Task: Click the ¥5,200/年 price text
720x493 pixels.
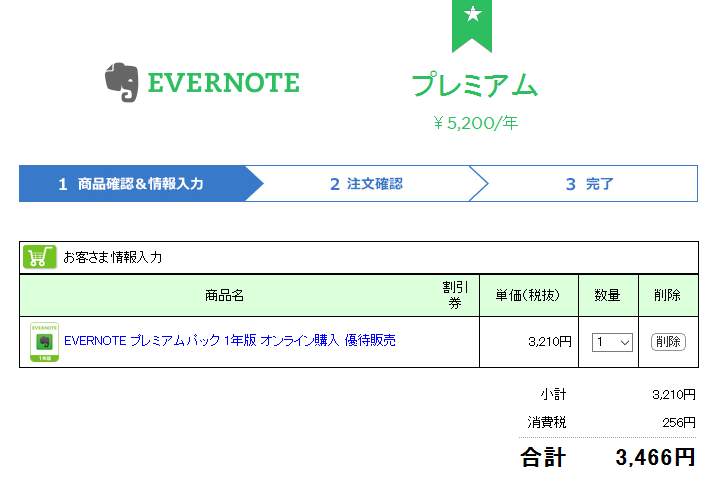Action: 475,123
